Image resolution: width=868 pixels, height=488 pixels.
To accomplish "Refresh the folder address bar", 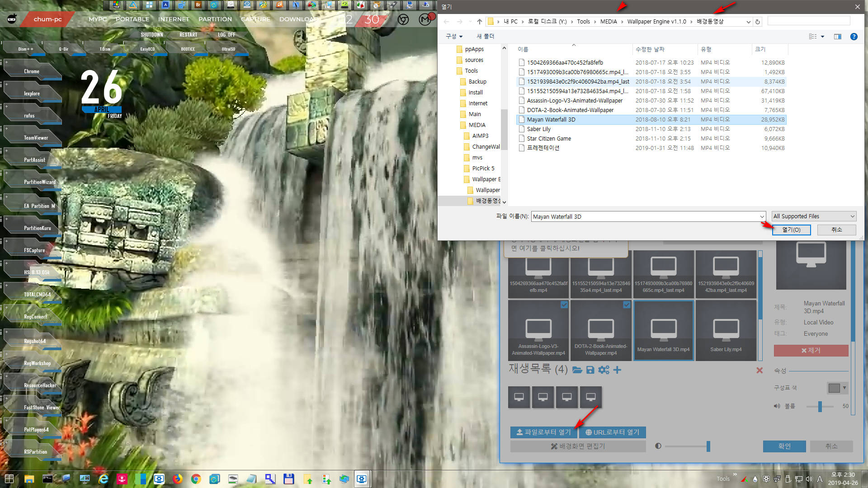I will coord(758,22).
